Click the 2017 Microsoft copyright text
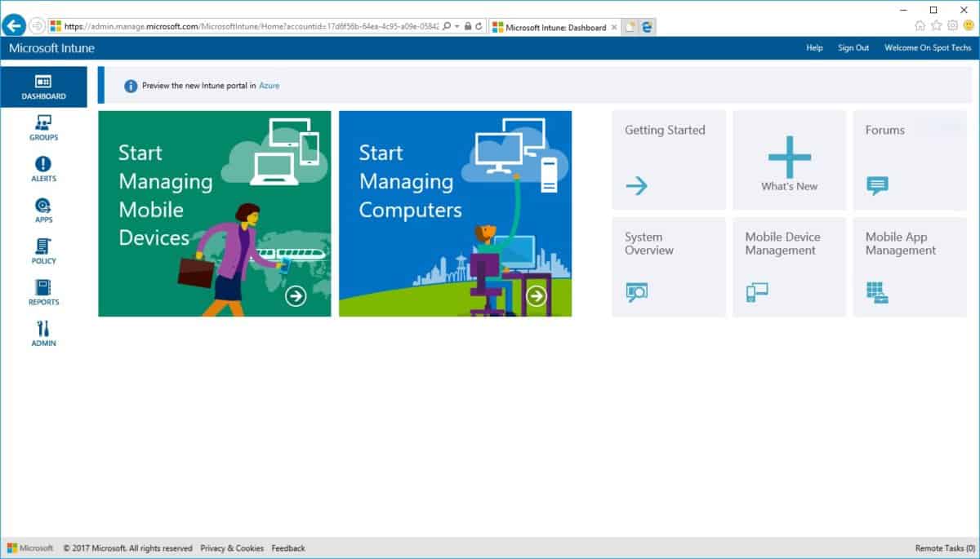Screen dimensions: 980x559 pyautogui.click(x=128, y=548)
